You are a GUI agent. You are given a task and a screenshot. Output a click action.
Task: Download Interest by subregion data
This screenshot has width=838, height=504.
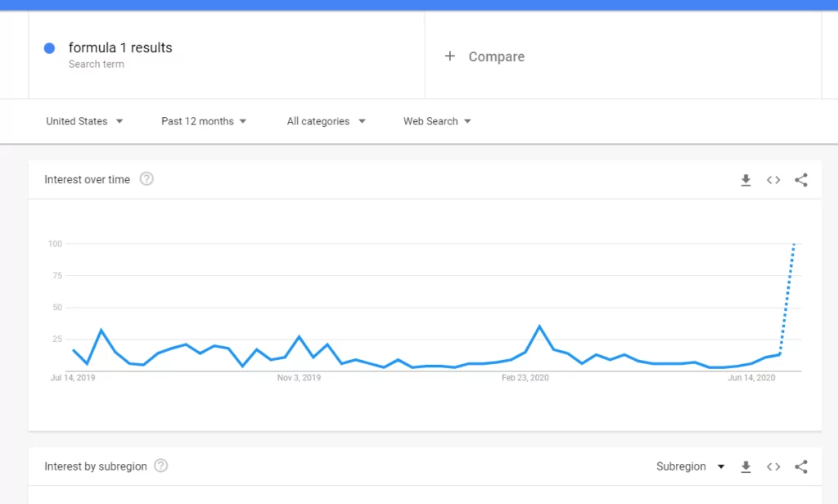coord(746,466)
